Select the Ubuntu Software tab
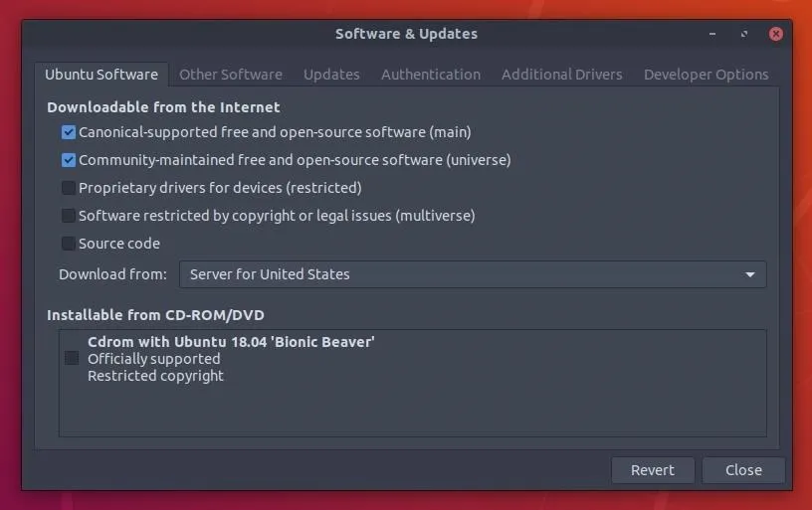This screenshot has height=510, width=812. coord(101,75)
